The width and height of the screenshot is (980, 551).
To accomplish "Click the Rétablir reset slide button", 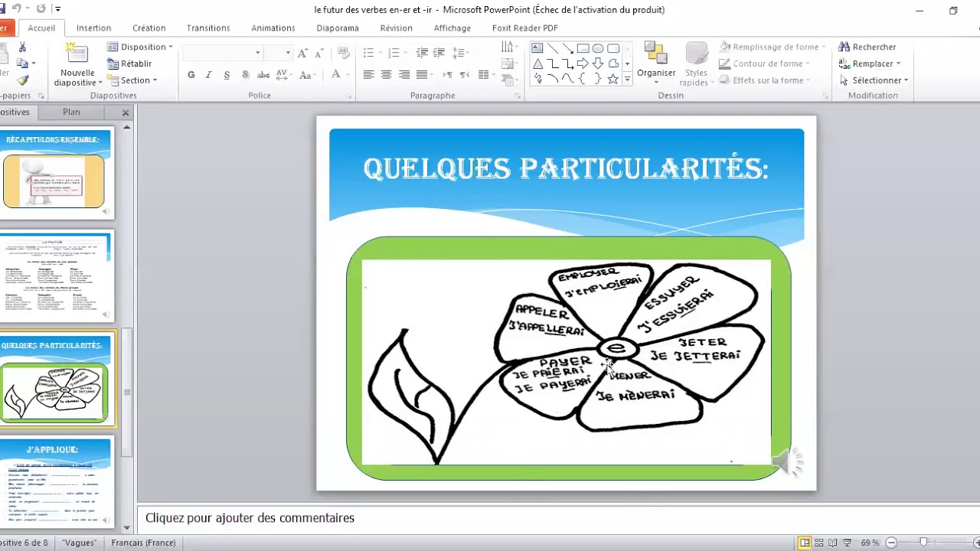I will click(x=129, y=64).
